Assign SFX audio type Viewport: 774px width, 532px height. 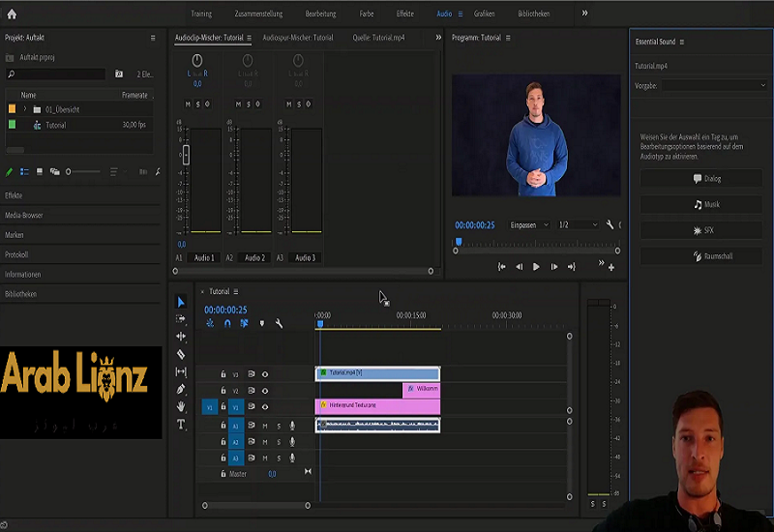coord(700,230)
